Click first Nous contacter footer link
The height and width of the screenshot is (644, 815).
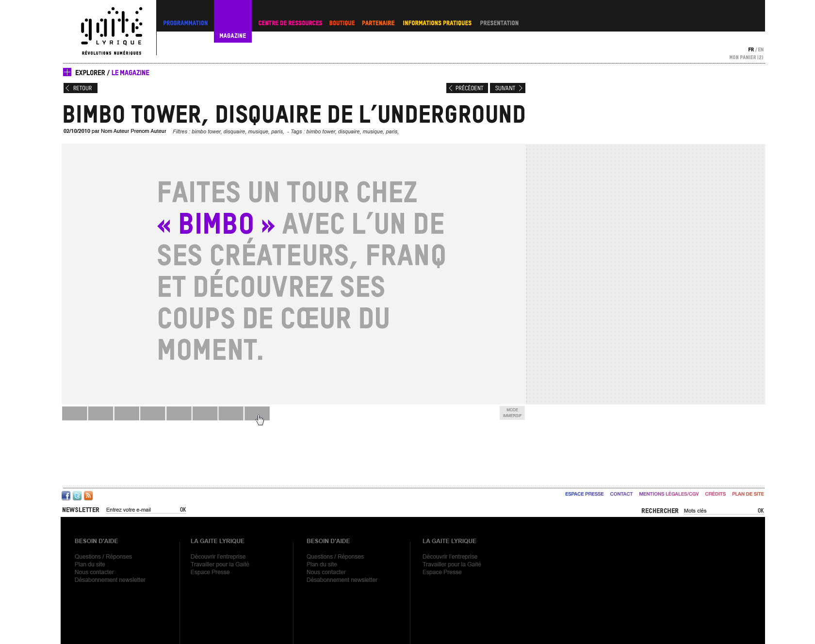[94, 572]
